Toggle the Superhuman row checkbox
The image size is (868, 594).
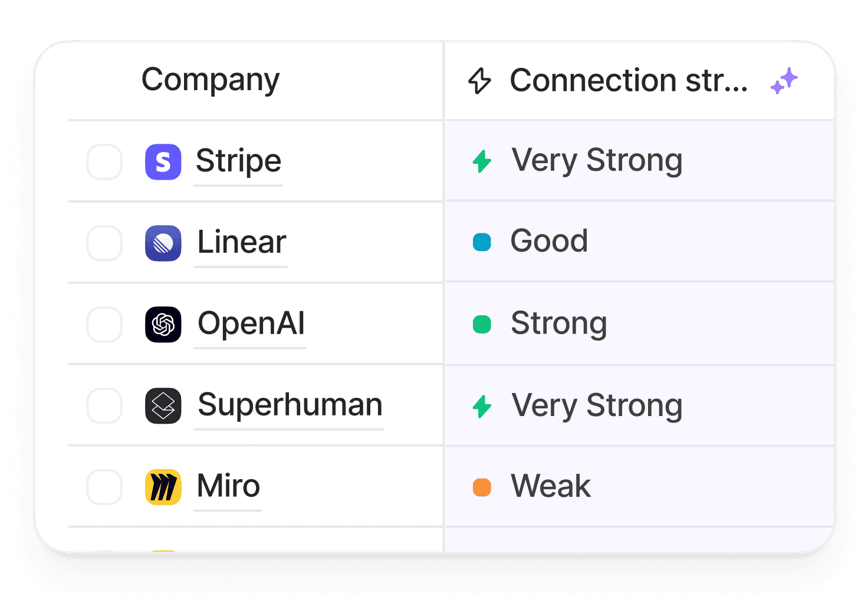(104, 405)
